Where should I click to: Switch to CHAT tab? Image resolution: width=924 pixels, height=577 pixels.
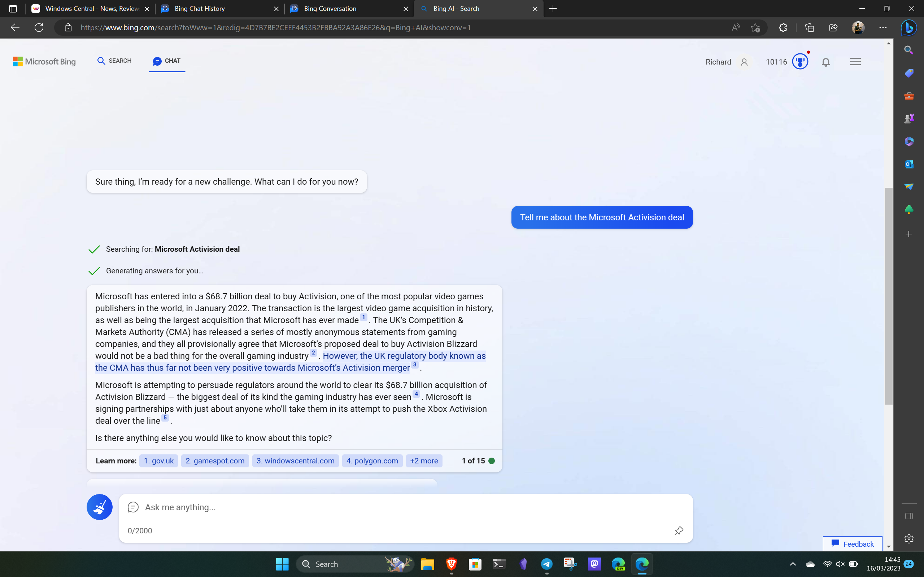point(166,61)
